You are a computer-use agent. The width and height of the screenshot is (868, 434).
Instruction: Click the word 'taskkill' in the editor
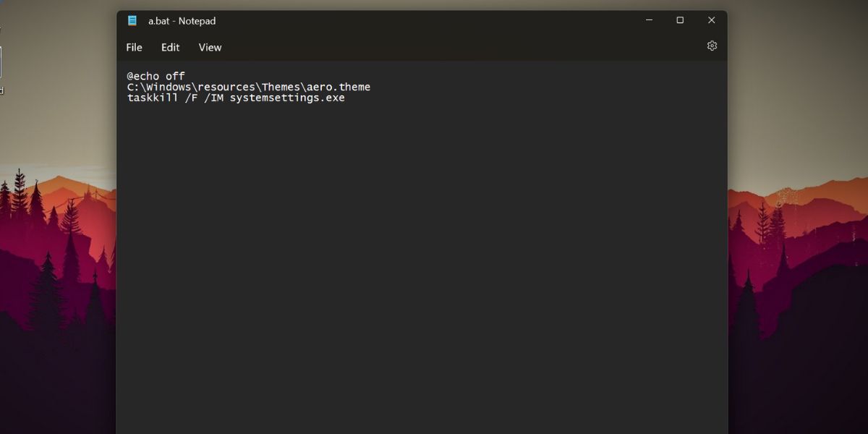click(x=152, y=98)
